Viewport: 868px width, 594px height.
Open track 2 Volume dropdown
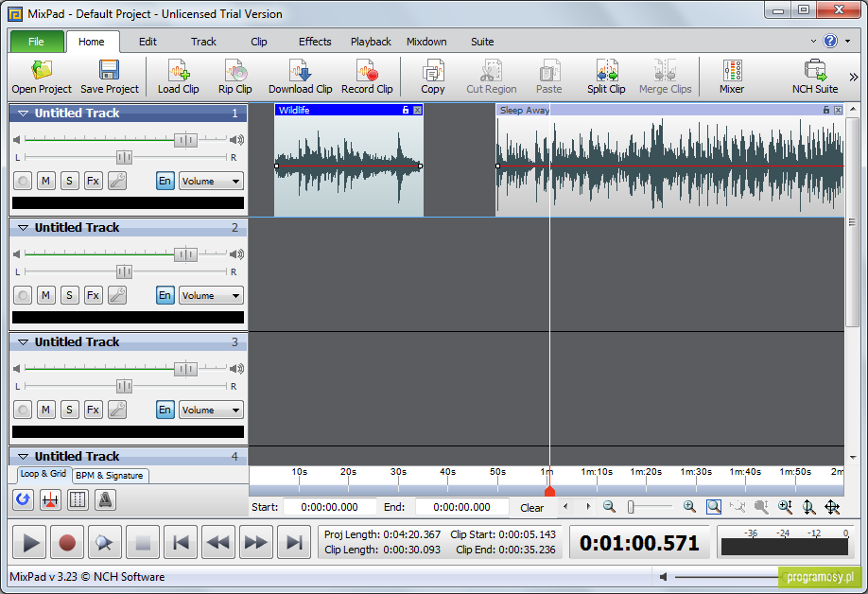pyautogui.click(x=211, y=296)
